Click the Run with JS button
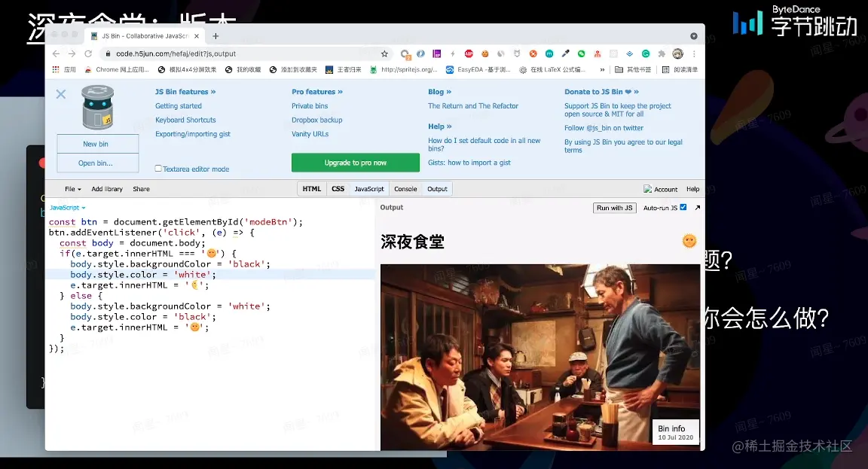The height and width of the screenshot is (469, 868). (615, 208)
